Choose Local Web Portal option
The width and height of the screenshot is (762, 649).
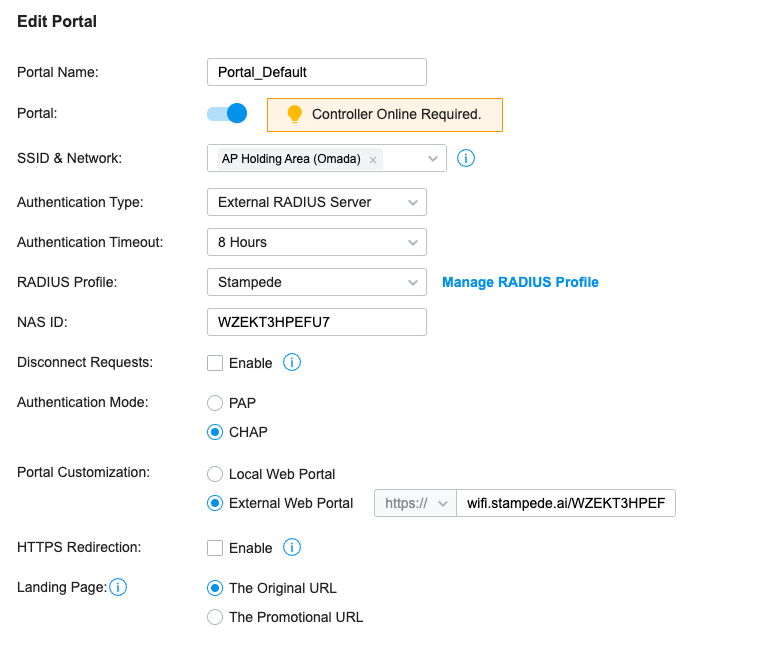coord(215,474)
